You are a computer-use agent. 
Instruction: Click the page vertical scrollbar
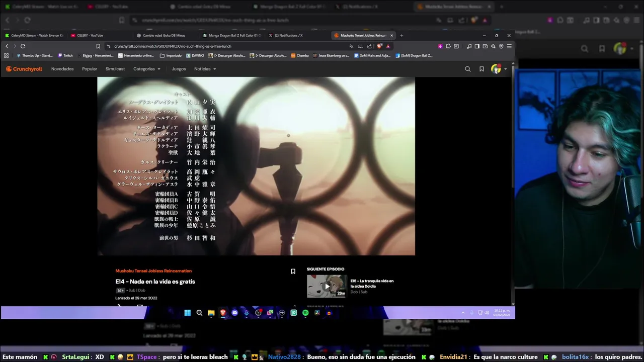pyautogui.click(x=513, y=184)
